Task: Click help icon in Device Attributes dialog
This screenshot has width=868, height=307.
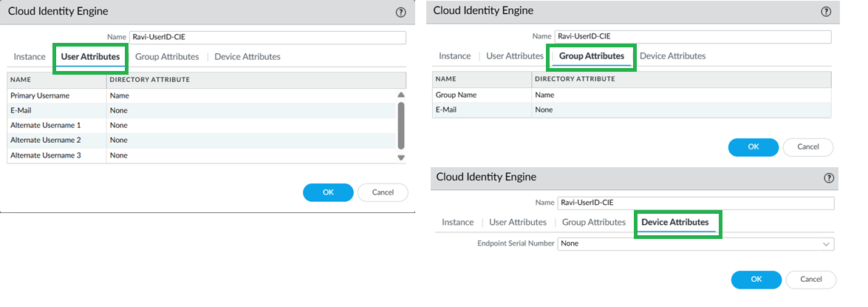Action: (829, 178)
